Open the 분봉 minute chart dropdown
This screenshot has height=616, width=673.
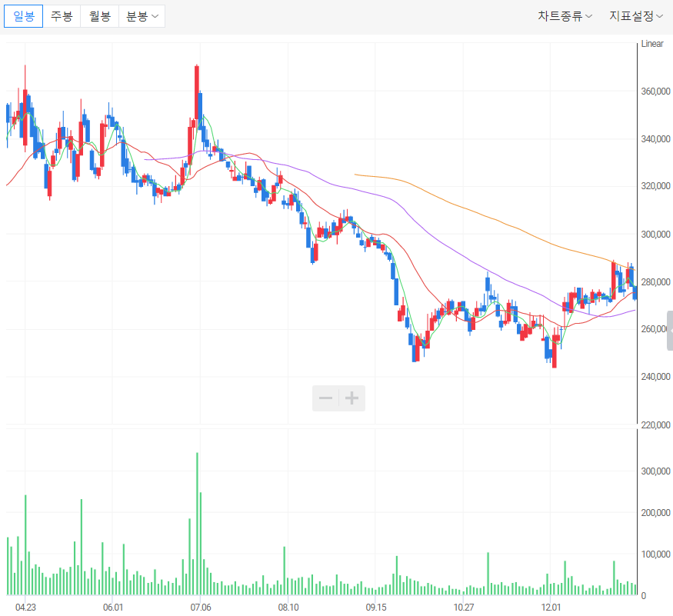(142, 16)
